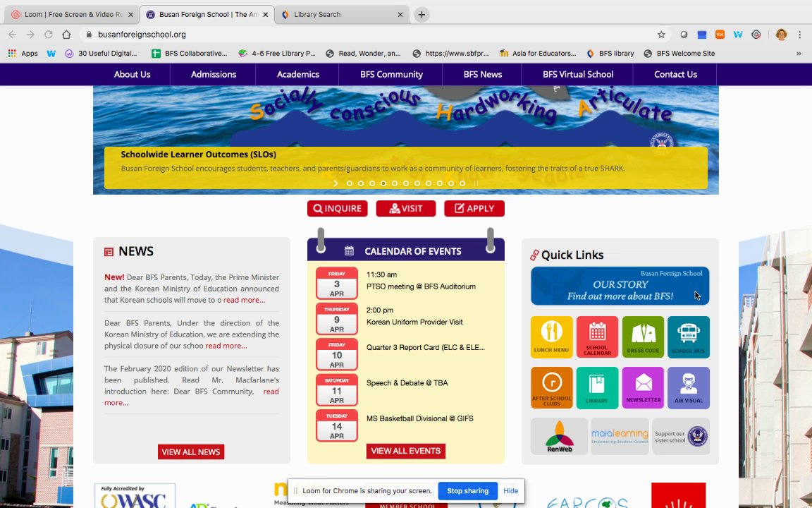Screen dimensions: 812x508
Task: Open the Library quick link icon
Action: pos(597,388)
